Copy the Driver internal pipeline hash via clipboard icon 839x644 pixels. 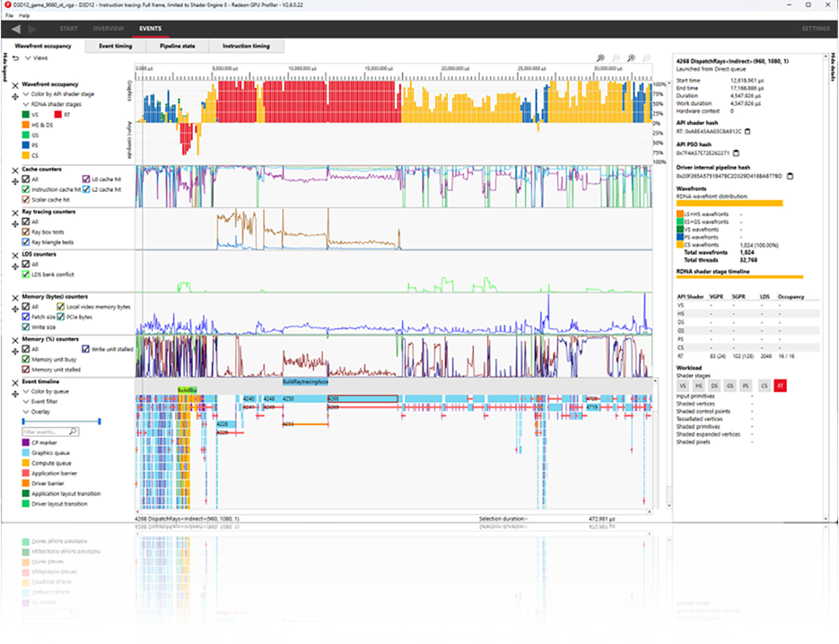(x=789, y=175)
